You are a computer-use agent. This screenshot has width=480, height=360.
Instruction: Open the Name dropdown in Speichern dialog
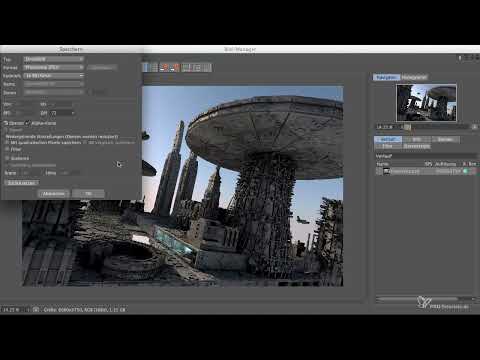(53, 84)
